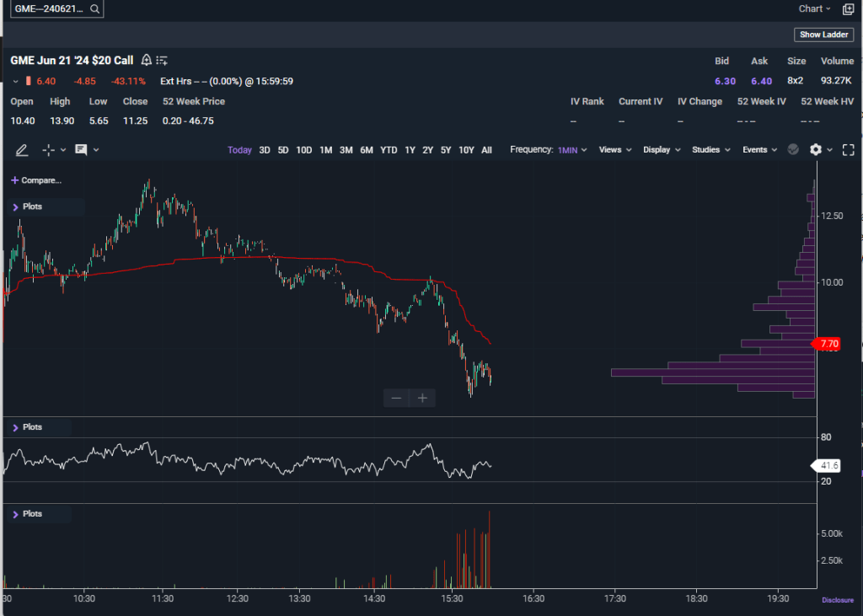Zoom in chart with plus button
The height and width of the screenshot is (616, 863).
[x=422, y=398]
